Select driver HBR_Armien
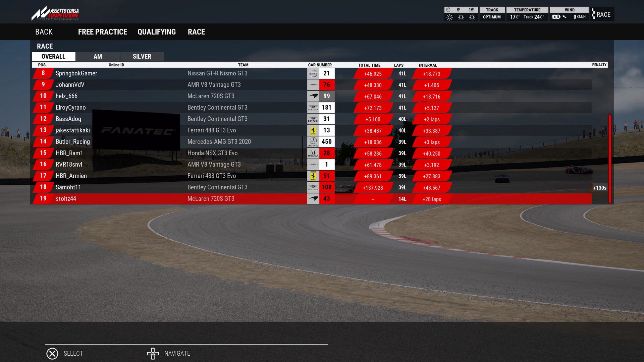644x362 pixels. point(312,176)
